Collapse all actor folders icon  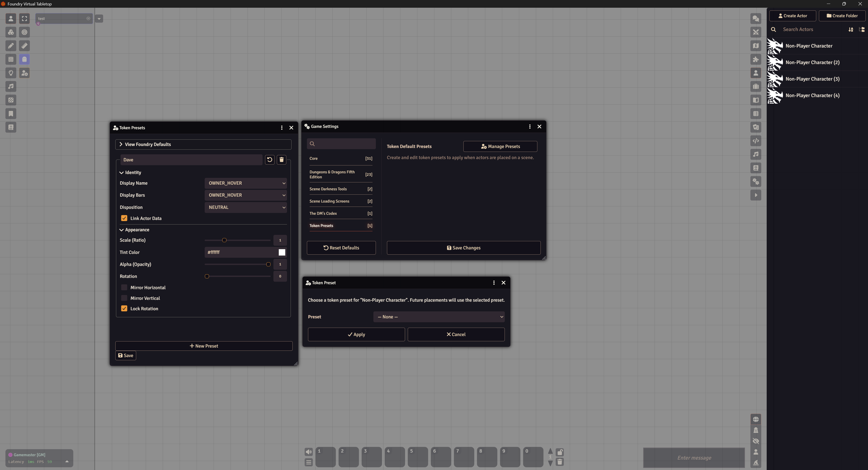click(861, 30)
